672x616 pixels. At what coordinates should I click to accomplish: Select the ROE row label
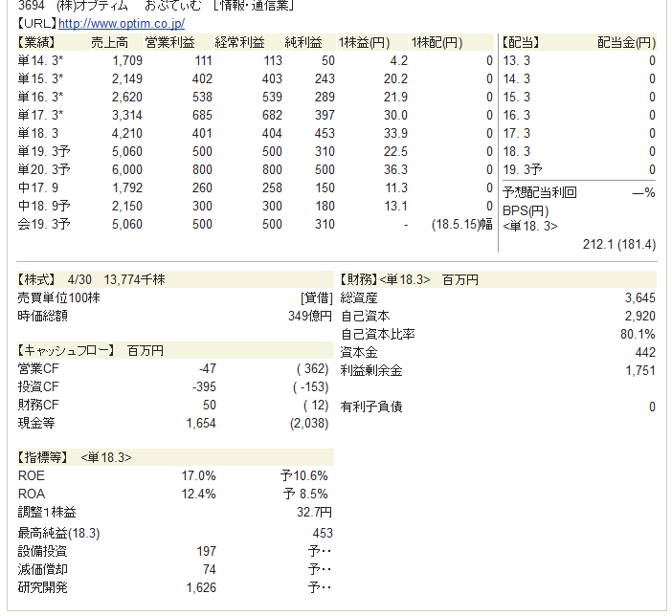click(x=32, y=476)
